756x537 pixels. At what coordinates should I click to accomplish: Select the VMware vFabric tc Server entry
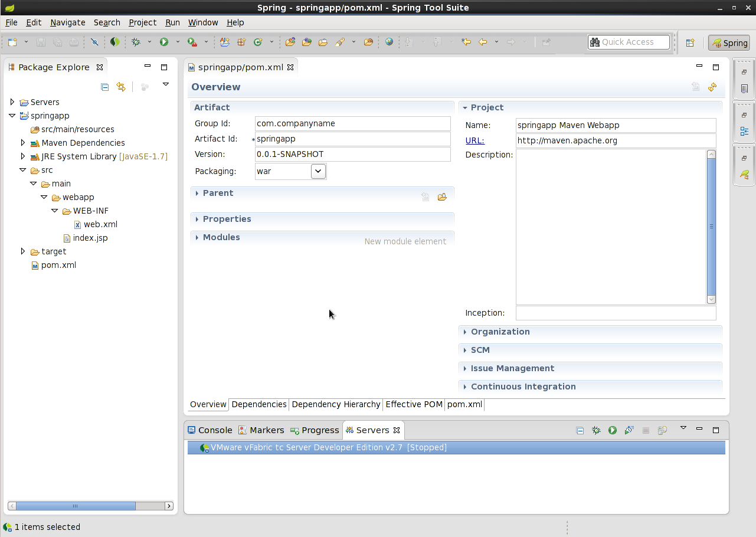tap(456, 447)
